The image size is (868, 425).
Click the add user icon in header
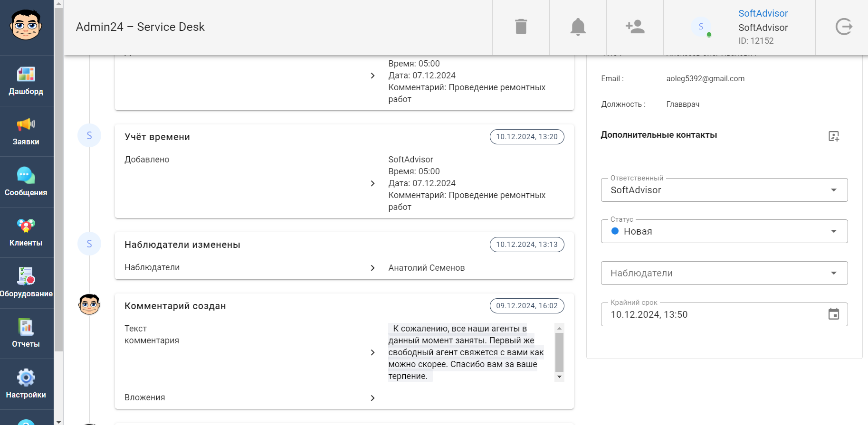coord(635,27)
